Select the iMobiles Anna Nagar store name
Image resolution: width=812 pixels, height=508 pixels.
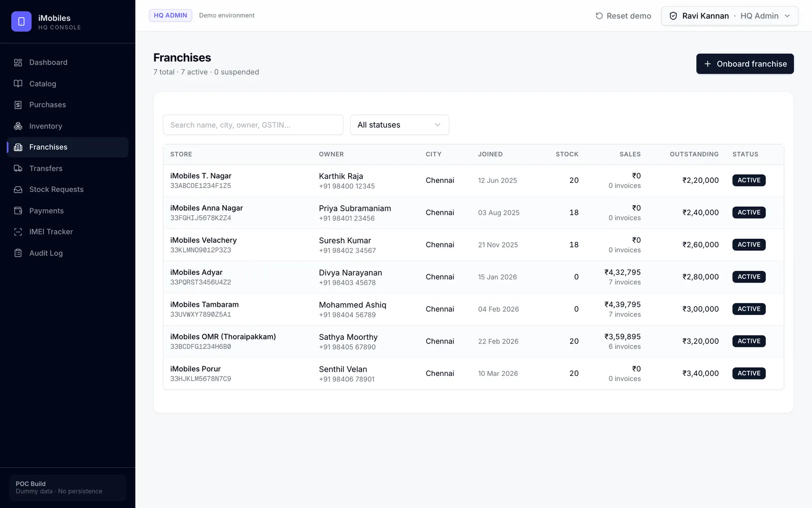click(x=207, y=208)
